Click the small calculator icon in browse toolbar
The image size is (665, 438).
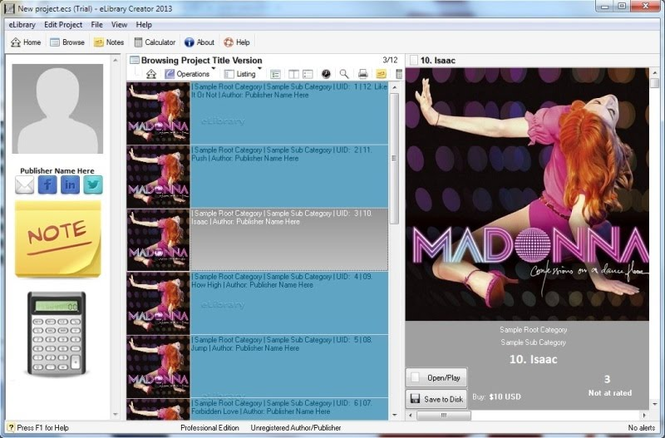coord(399,74)
